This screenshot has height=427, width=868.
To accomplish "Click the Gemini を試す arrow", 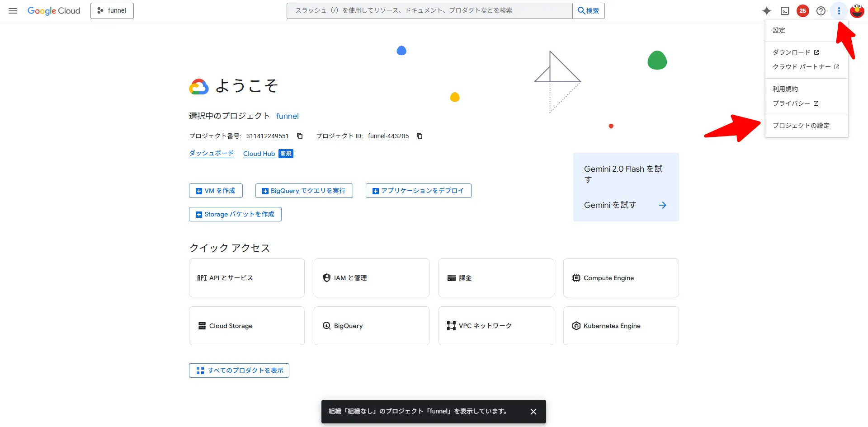I will coord(663,205).
